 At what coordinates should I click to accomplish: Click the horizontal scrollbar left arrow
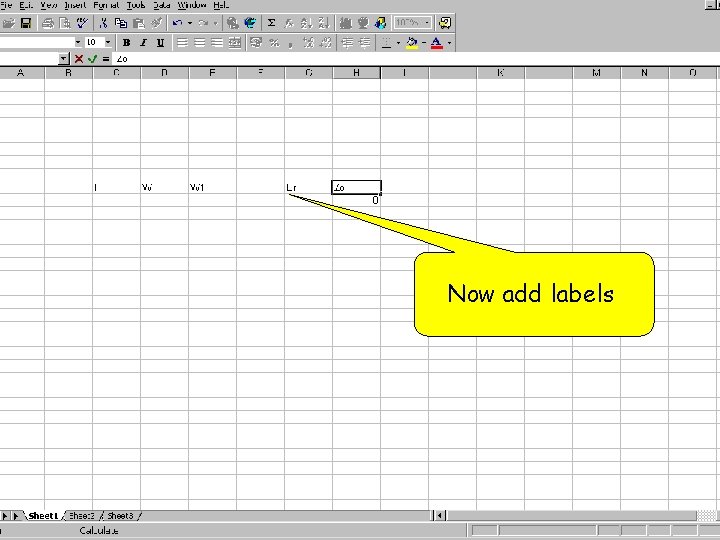(x=439, y=516)
